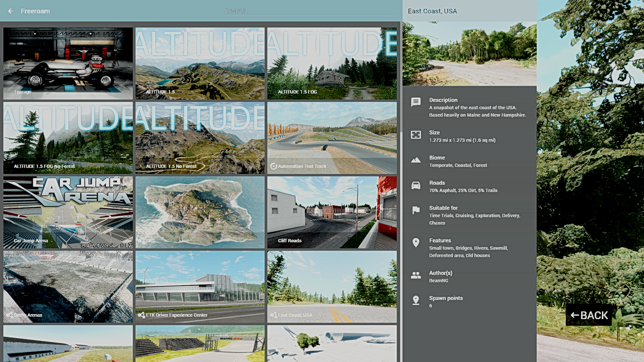Click the Author(s) people icon
The width and height of the screenshot is (644, 362).
416,275
